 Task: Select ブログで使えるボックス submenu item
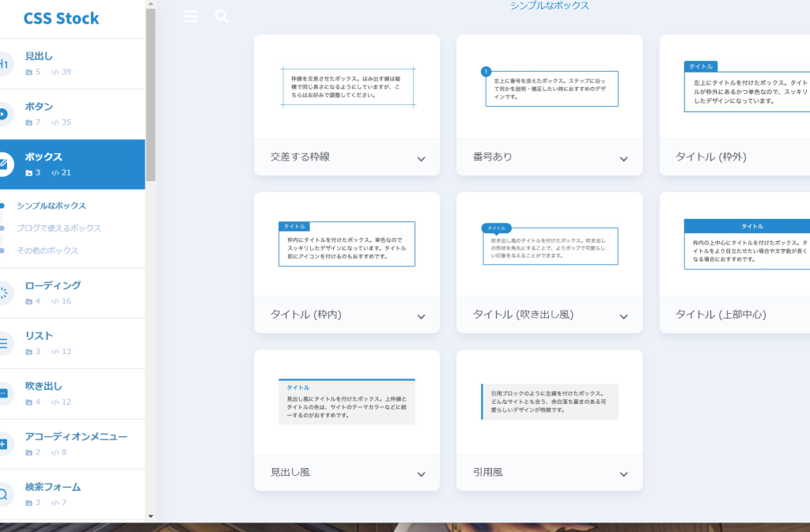pyautogui.click(x=59, y=228)
